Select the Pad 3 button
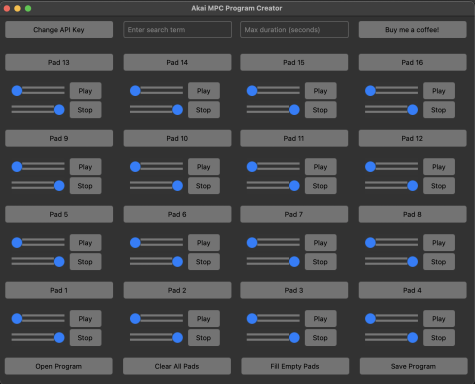475x384 pixels. pos(294,290)
